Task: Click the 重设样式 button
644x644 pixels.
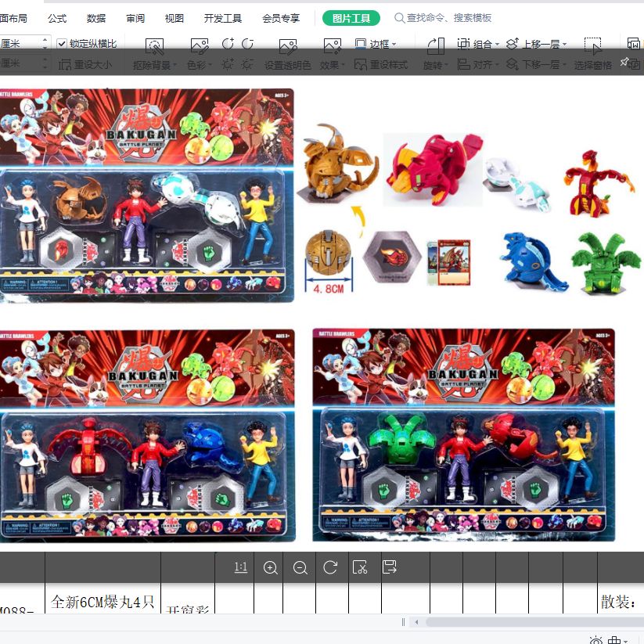Action: 381,64
